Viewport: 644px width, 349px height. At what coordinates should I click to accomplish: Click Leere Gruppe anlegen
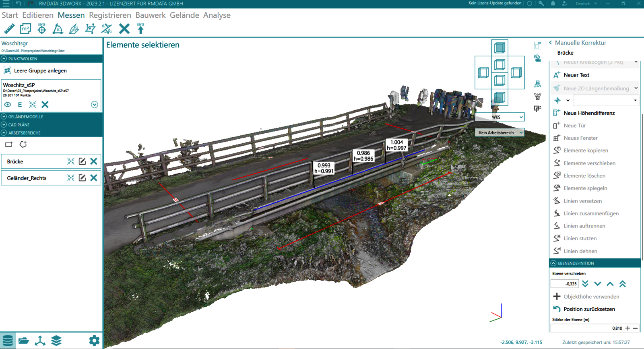click(x=40, y=70)
